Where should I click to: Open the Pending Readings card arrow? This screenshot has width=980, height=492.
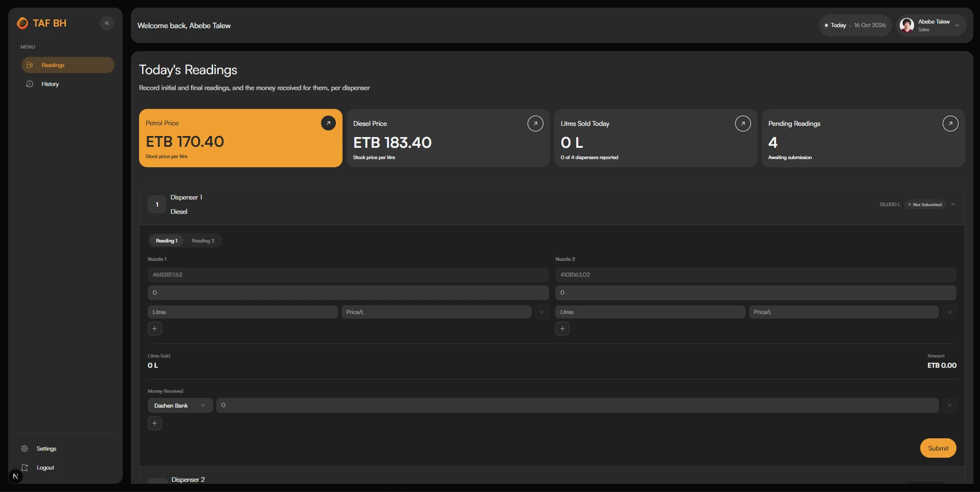tap(950, 123)
